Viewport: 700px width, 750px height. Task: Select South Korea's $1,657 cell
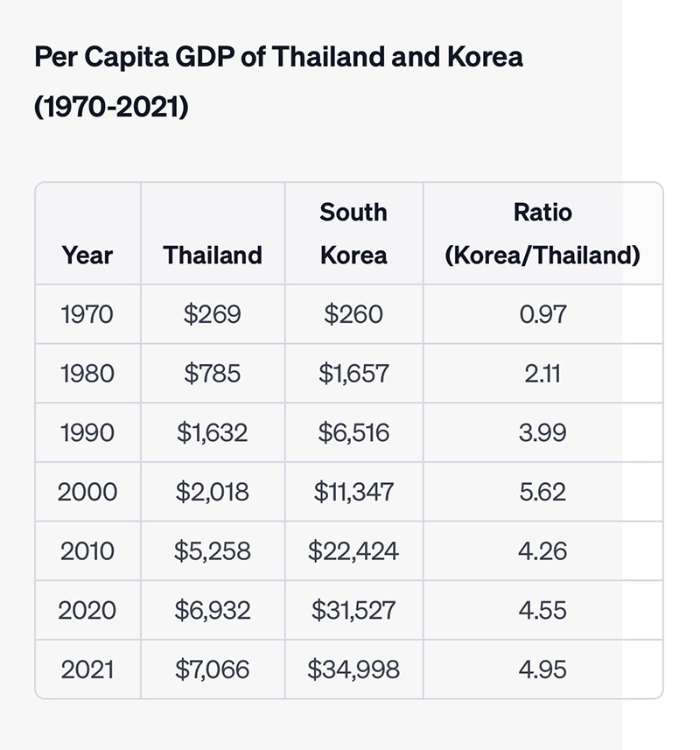pyautogui.click(x=353, y=374)
